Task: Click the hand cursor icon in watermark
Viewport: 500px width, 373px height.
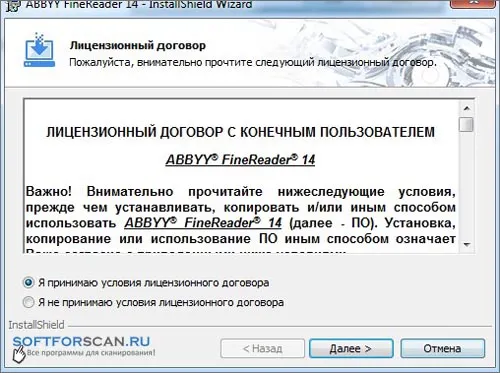Action: point(19,355)
